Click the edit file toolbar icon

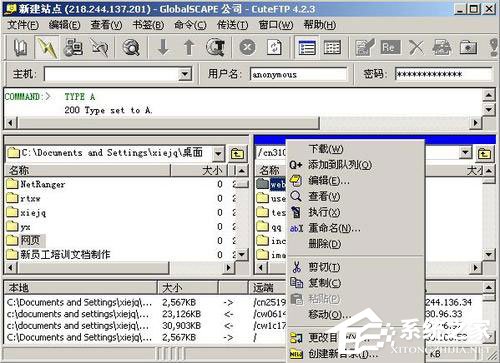364,47
